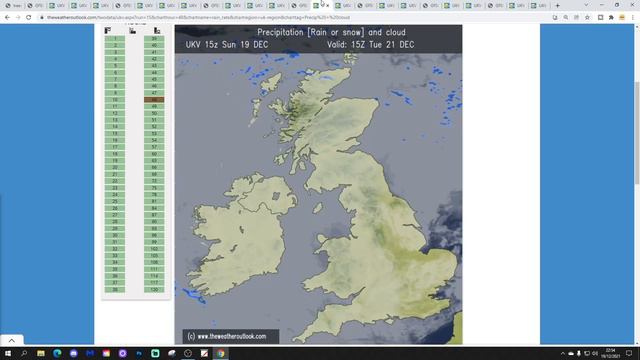This screenshot has width=640, height=360.
Task: Expand the bottom-left chevron panel
Action: click(12, 340)
